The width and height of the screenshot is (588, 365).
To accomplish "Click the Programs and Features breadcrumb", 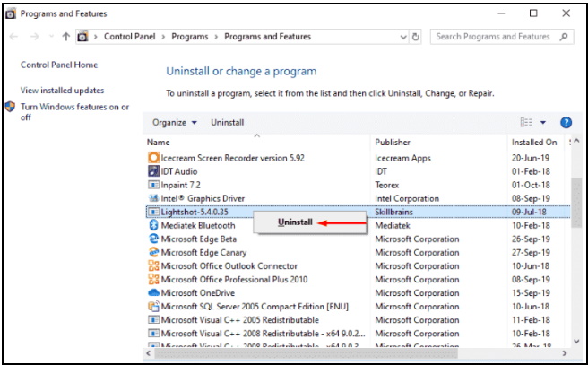I will coord(267,37).
